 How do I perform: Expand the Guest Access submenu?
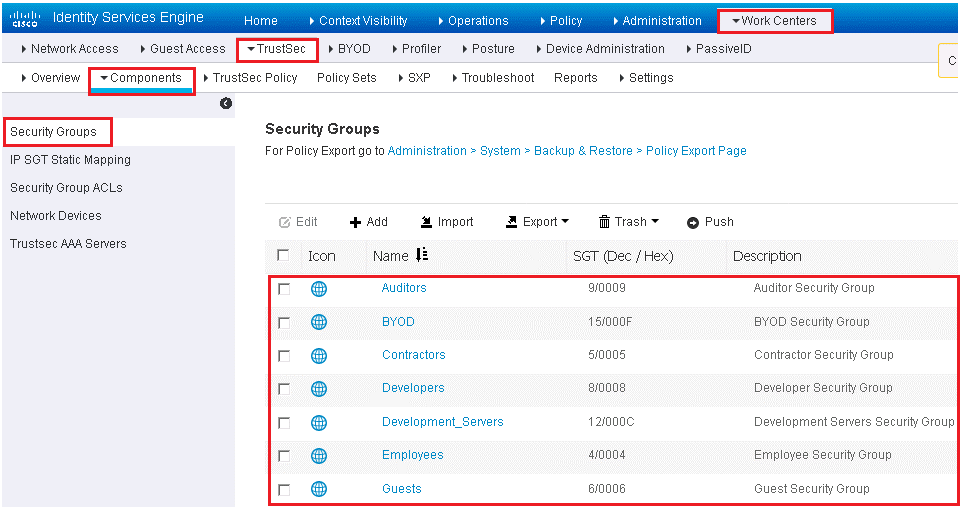[x=183, y=49]
